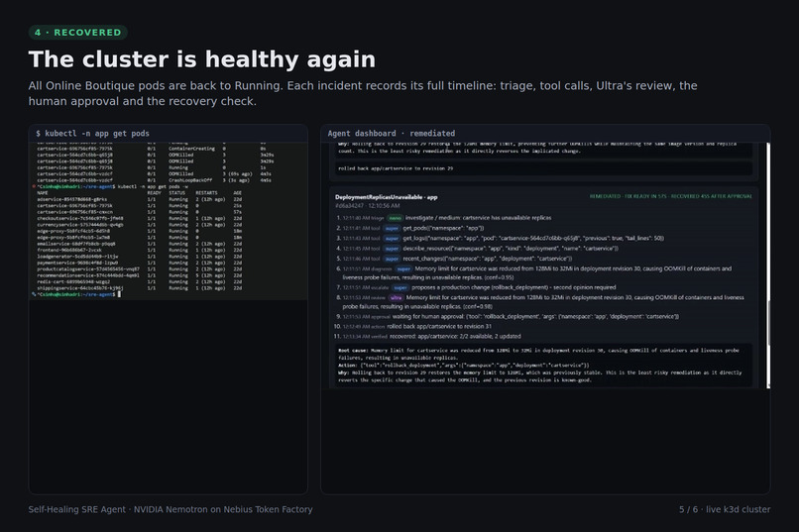Click the recommendationservice pod row
The height and width of the screenshot is (532, 799).
139,275
